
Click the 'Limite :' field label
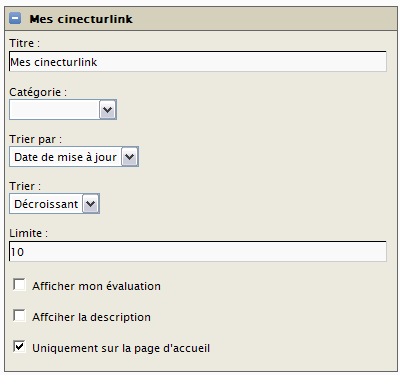pyautogui.click(x=28, y=233)
